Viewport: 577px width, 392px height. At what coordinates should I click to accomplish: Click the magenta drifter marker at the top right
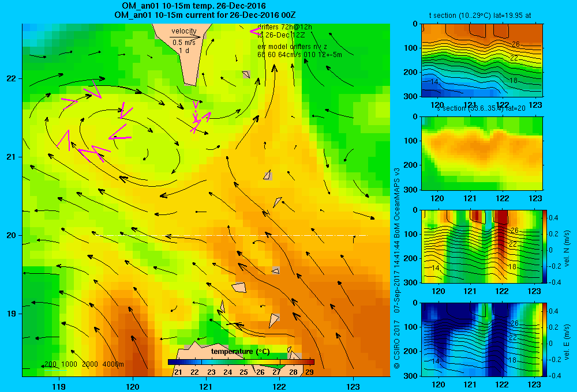coord(255,32)
